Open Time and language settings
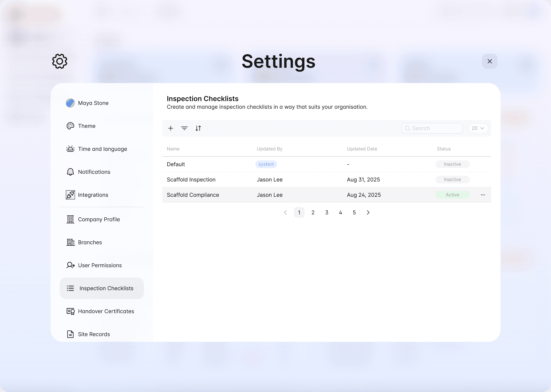 click(x=102, y=149)
